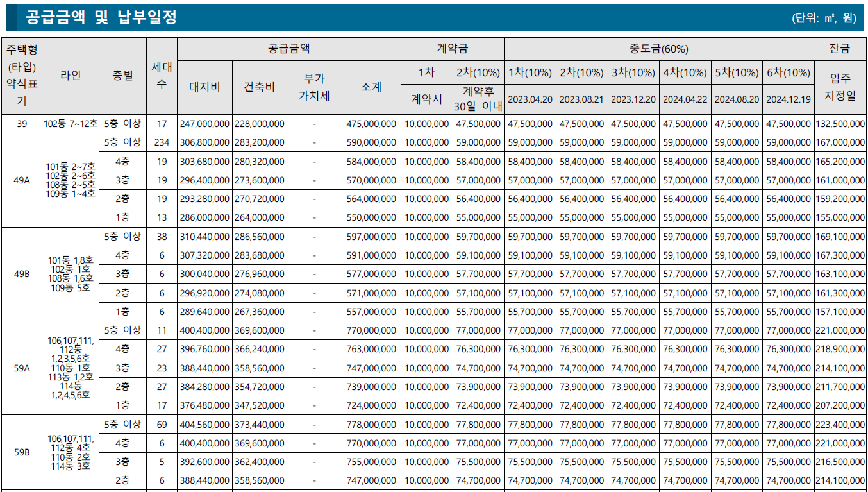The image size is (868, 492).
Task: Click the 724,000,000 subtotal
Action: [x=371, y=405]
